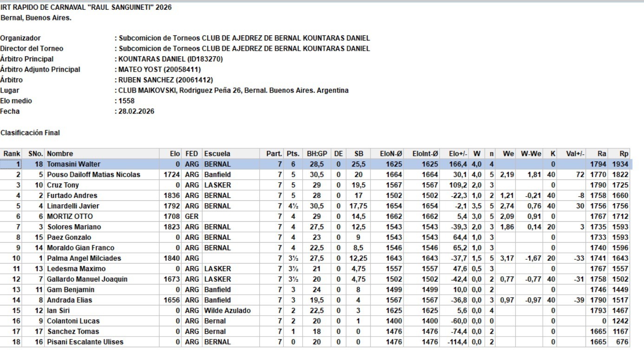Select row number 9 for Moraldo Gian Franco

tap(18, 248)
